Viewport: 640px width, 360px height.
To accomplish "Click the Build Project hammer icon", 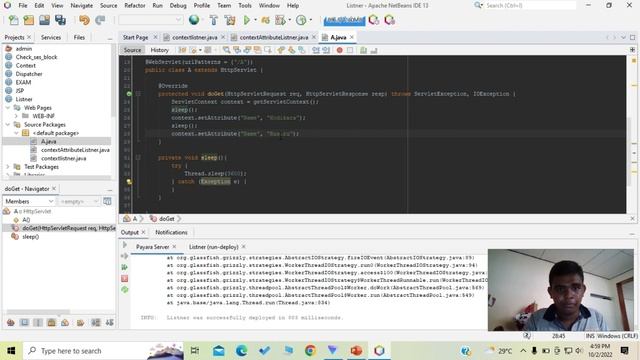I will 213,20.
